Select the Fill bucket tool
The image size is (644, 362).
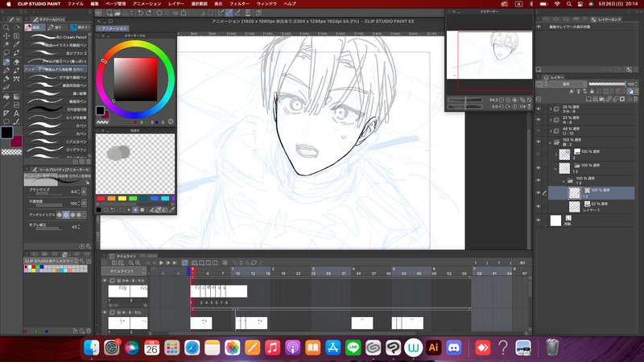coord(6,97)
